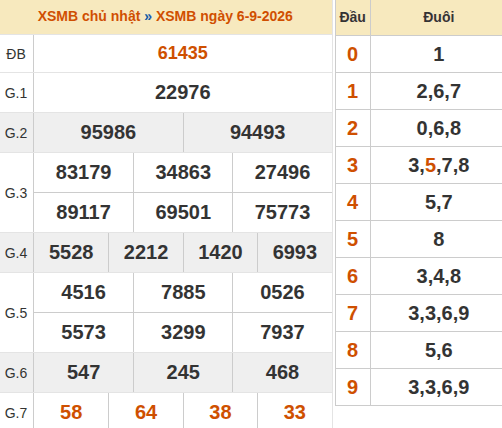The height and width of the screenshot is (428, 502).
Task: Click tail values 2,6,7
Action: click(x=439, y=92)
